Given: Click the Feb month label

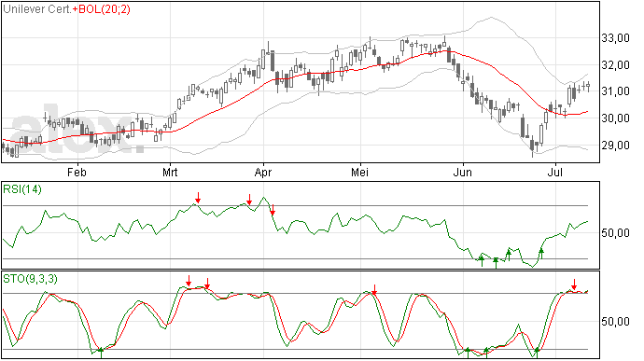Looking at the screenshot, I should pyautogui.click(x=77, y=172).
